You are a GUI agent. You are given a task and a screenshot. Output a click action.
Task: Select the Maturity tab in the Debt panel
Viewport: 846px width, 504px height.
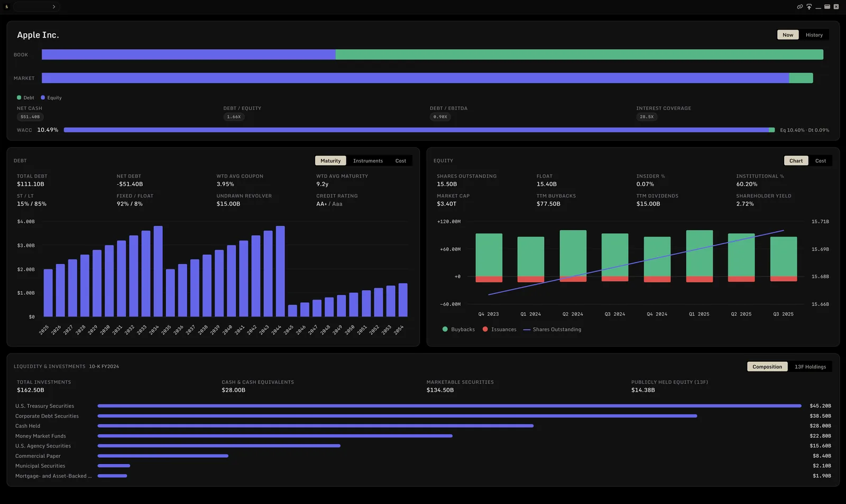coord(330,161)
